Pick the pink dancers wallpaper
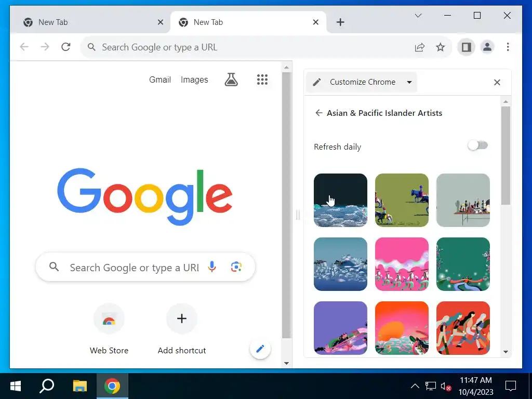 click(x=402, y=264)
